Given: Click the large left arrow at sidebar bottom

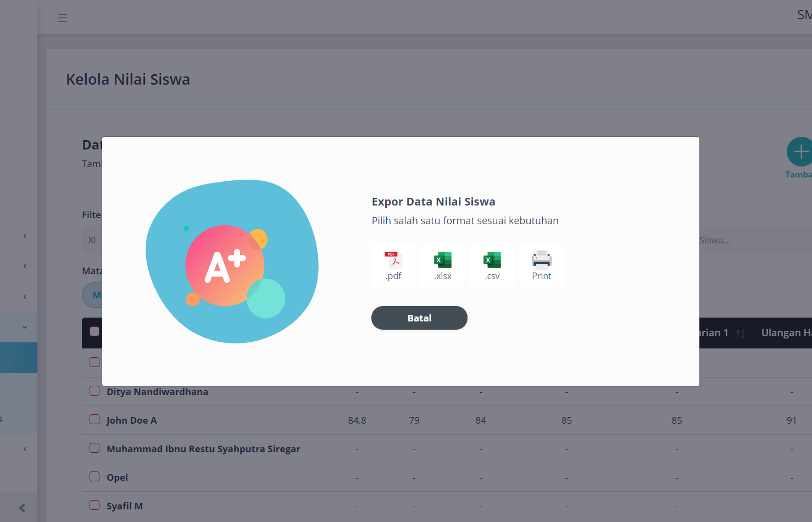Looking at the screenshot, I should coord(22,508).
